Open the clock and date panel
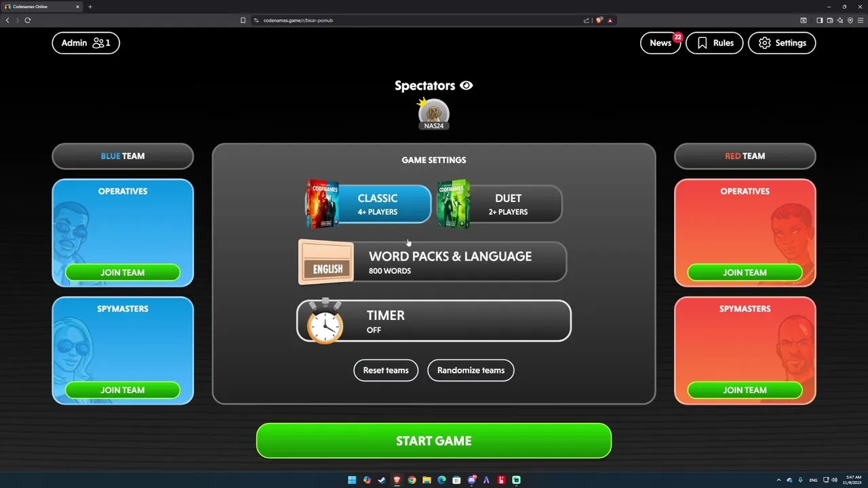 853,480
